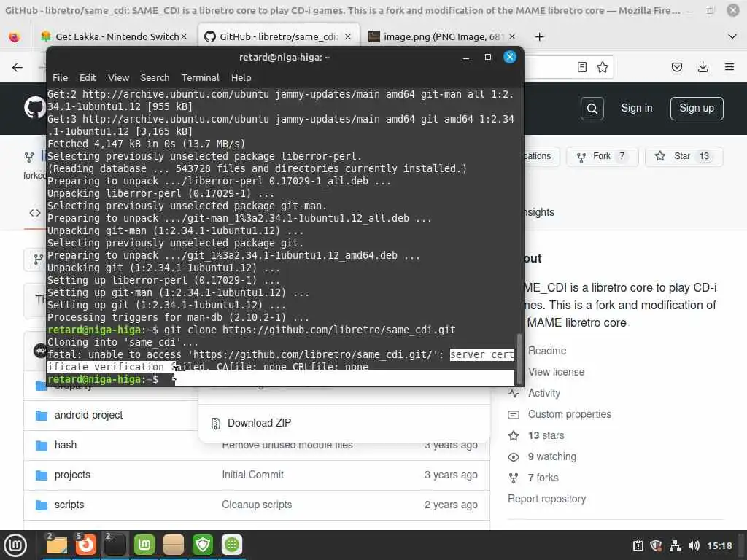The width and height of the screenshot is (747, 560).
Task: View the 13 stars stargazers link
Action: pyautogui.click(x=546, y=435)
